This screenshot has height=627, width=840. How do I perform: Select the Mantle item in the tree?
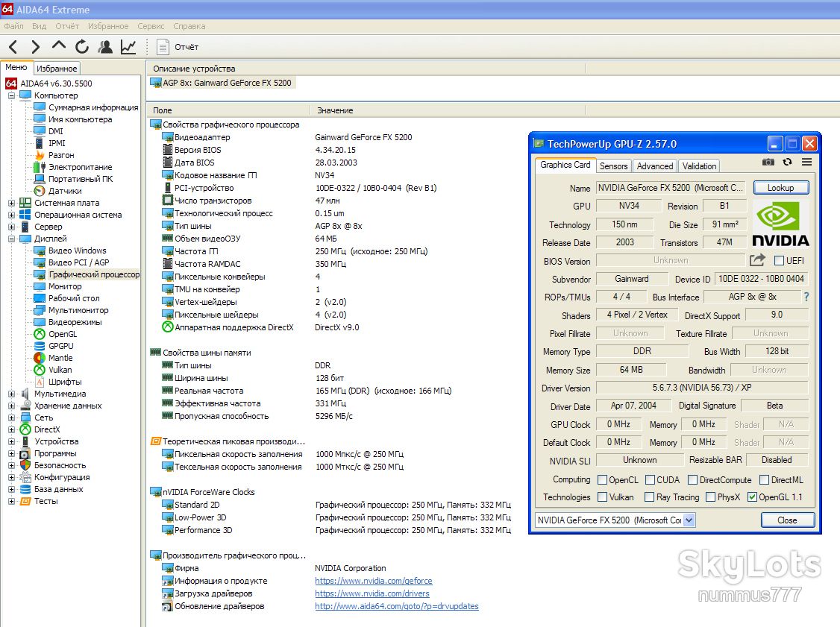coord(60,358)
